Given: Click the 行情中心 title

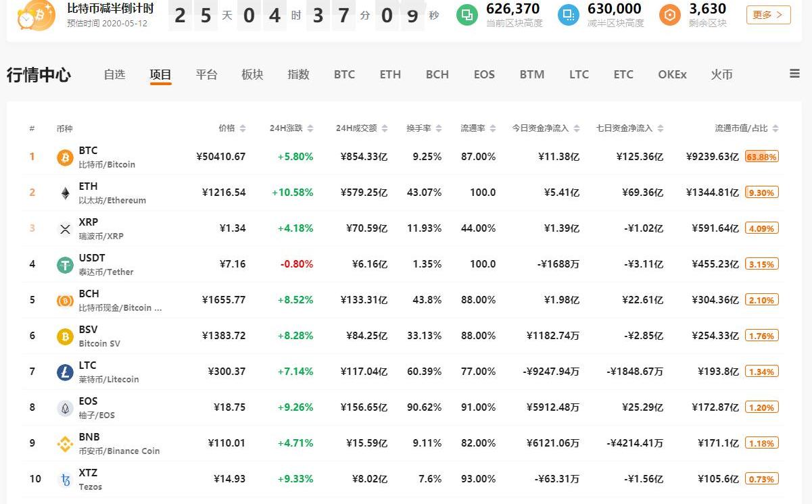Looking at the screenshot, I should [39, 75].
